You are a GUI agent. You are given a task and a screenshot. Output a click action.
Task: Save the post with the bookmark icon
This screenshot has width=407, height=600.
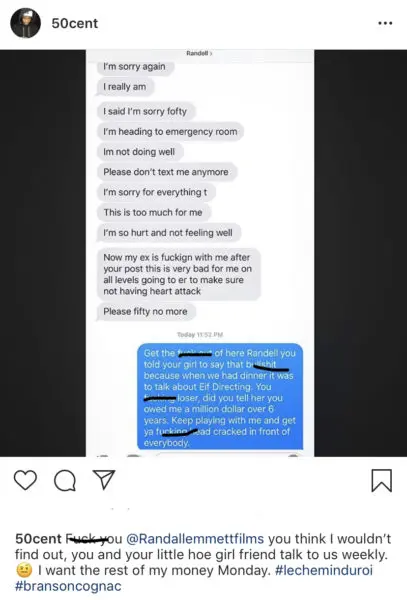(382, 480)
